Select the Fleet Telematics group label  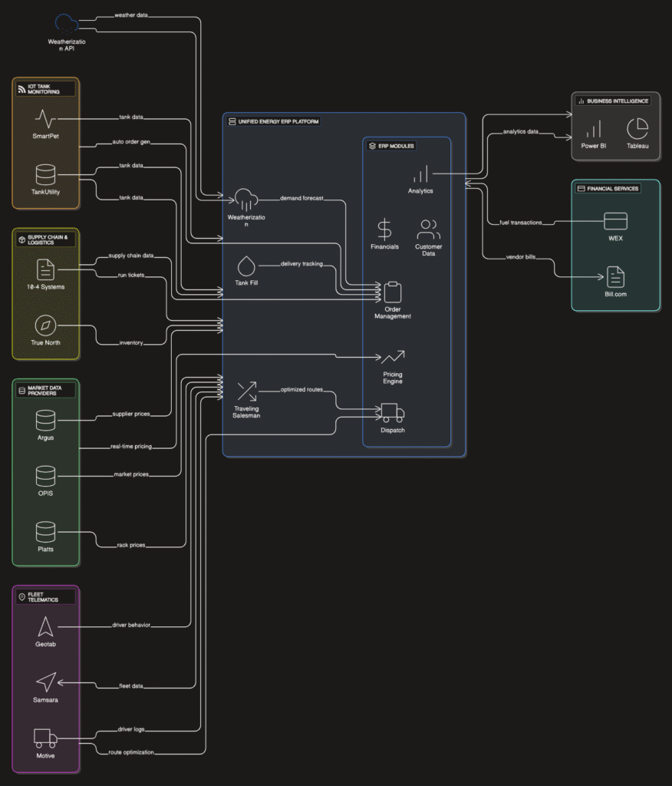coord(46,596)
